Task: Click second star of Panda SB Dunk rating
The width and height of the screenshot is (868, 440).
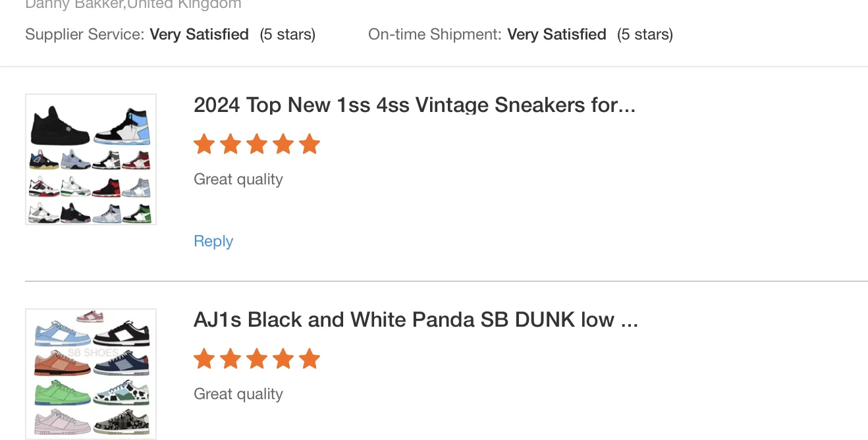Action: 231,359
